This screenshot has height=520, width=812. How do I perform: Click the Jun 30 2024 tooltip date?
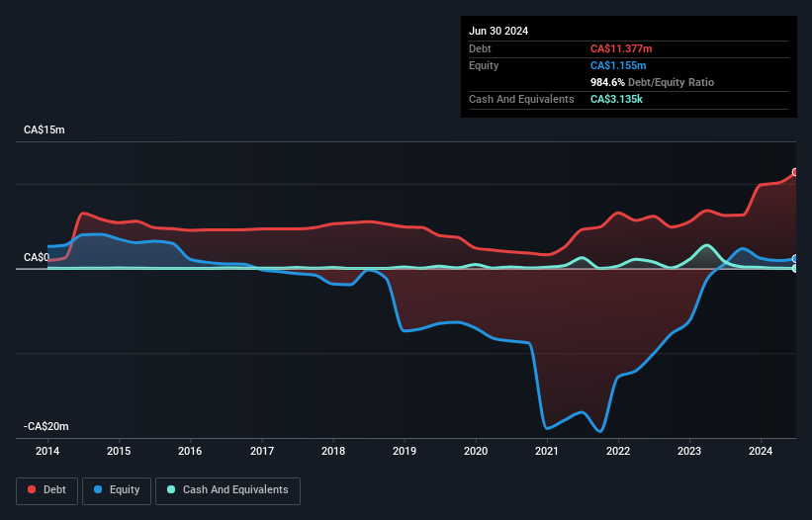pos(498,31)
